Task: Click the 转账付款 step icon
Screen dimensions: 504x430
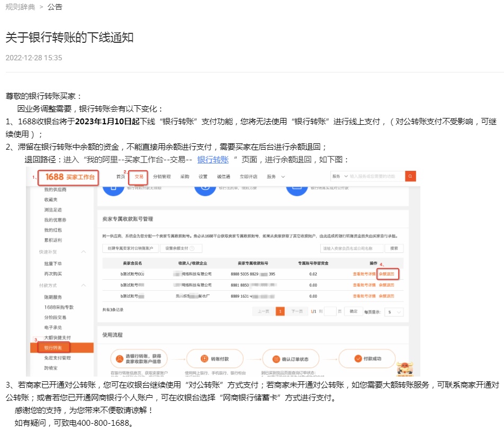Action: pos(204,359)
